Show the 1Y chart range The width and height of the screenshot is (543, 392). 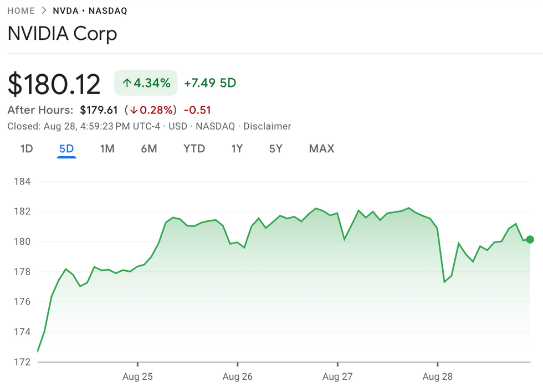click(237, 148)
